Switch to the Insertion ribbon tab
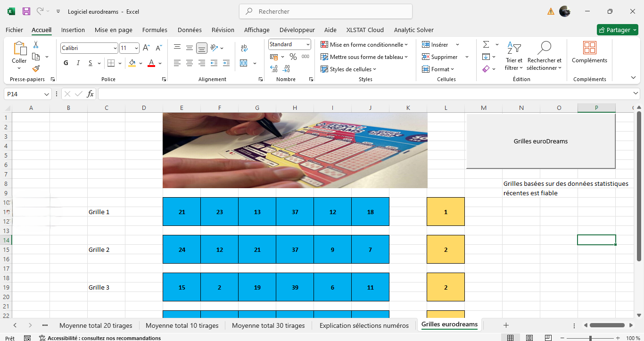This screenshot has height=341, width=644. 73,30
